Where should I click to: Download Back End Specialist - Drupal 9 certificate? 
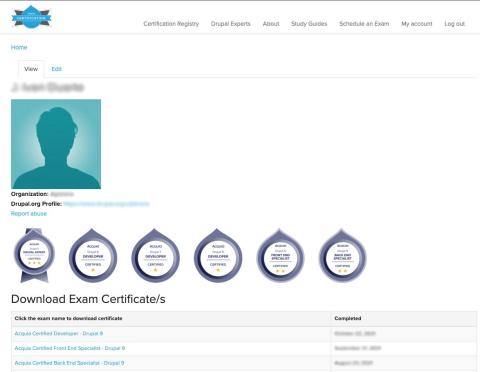(x=69, y=363)
